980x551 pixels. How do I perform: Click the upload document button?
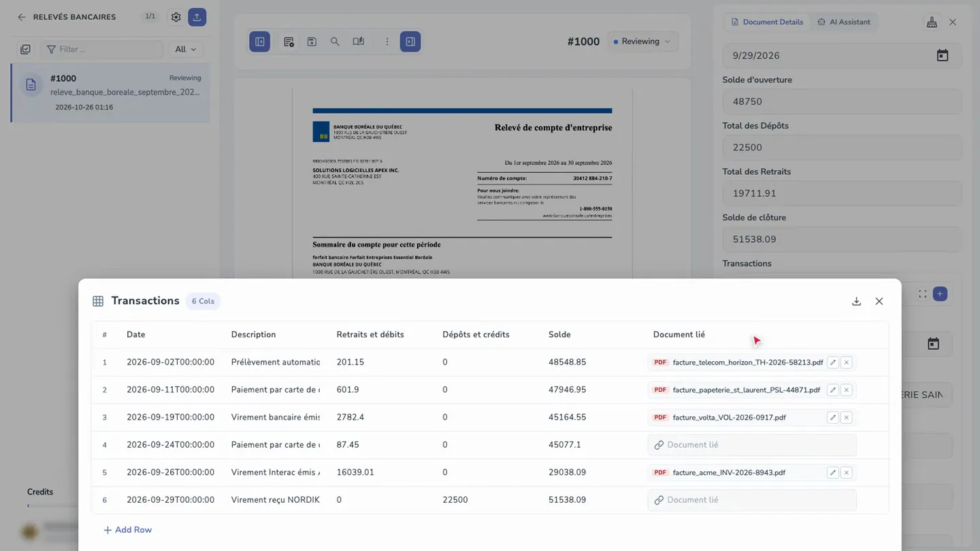click(197, 17)
